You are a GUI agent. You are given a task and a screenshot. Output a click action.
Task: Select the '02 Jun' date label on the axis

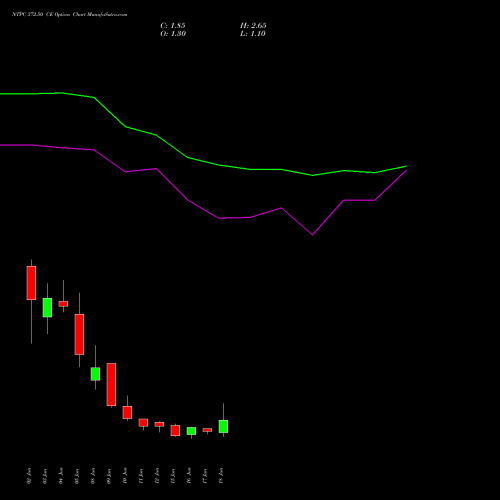tap(29, 476)
